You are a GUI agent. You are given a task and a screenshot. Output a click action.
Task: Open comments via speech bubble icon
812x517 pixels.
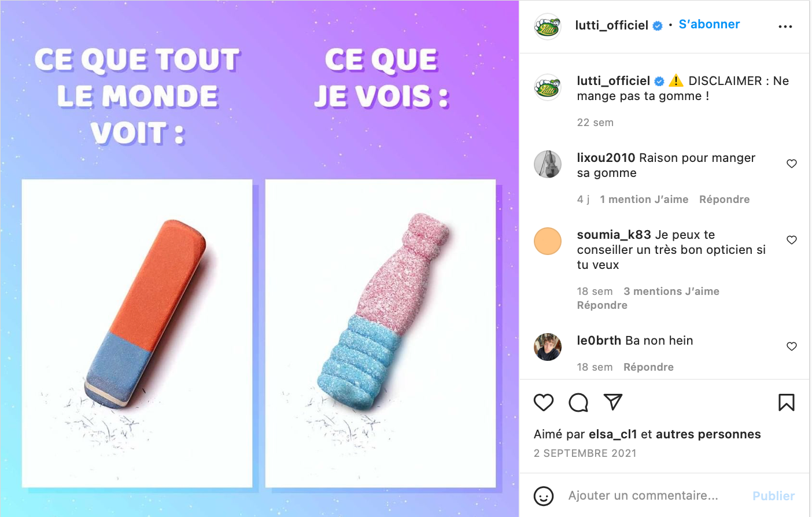tap(578, 402)
